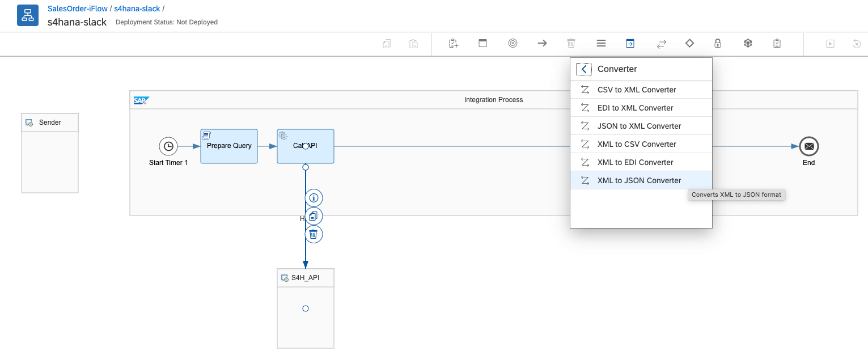Viewport: 868px width, 355px height.
Task: Click the info icon on the connector
Action: point(314,198)
